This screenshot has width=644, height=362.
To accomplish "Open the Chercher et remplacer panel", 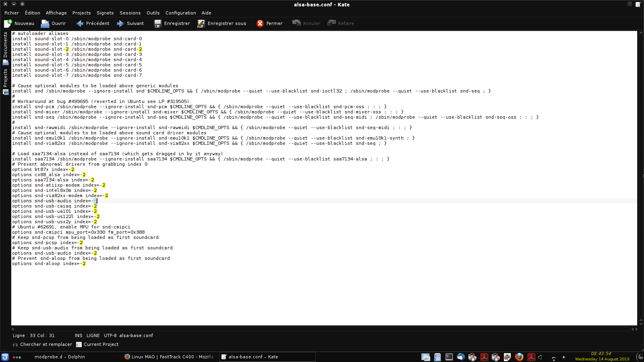I will 42,344.
